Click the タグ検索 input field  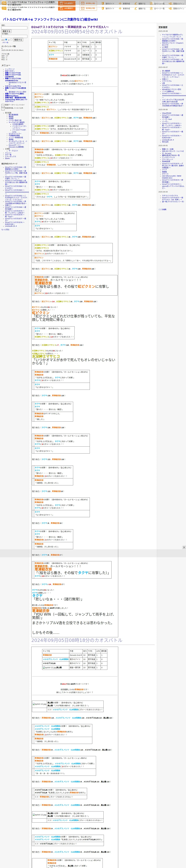coord(14,36)
